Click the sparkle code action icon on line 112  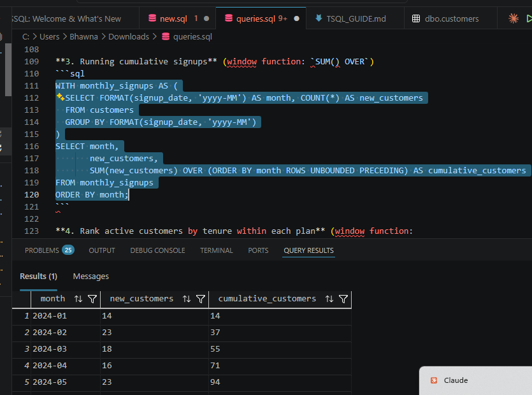coord(61,97)
